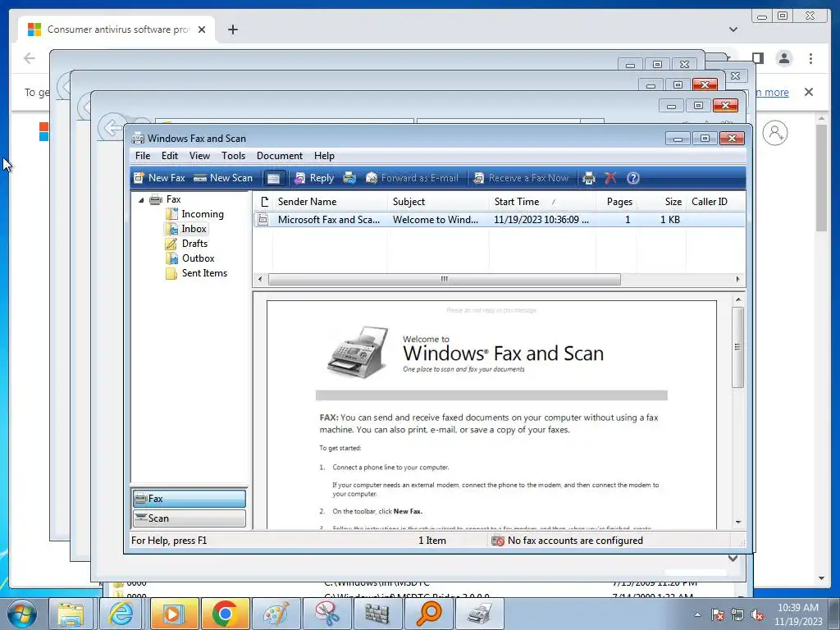This screenshot has height=630, width=840.
Task: Click the muted volume tray icon
Action: 757,614
